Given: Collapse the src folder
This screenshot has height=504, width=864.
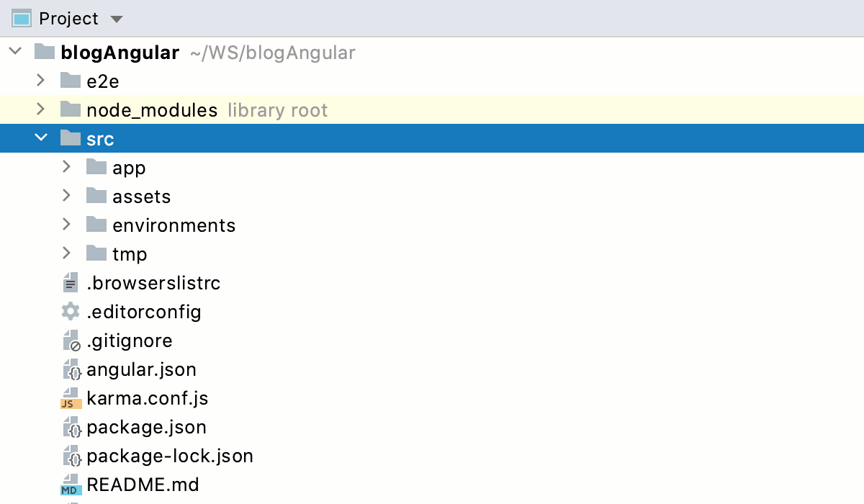Looking at the screenshot, I should (x=40, y=138).
